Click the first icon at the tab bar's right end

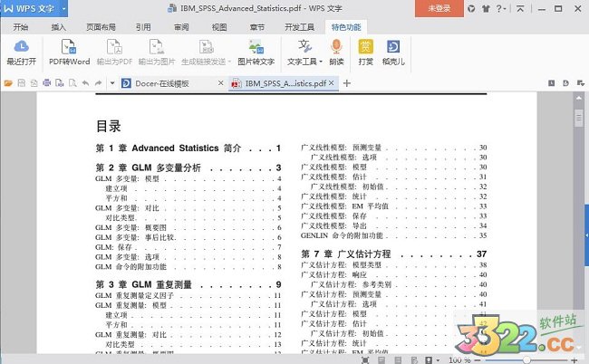pyautogui.click(x=551, y=83)
